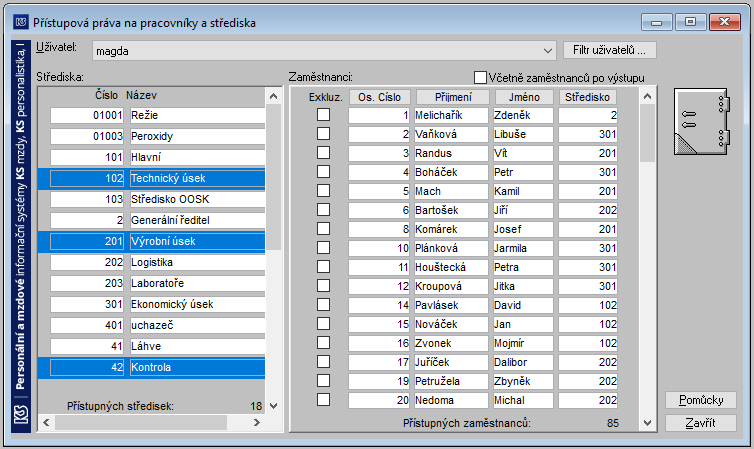
Task: Click surname field Juříček
Action: click(451, 362)
